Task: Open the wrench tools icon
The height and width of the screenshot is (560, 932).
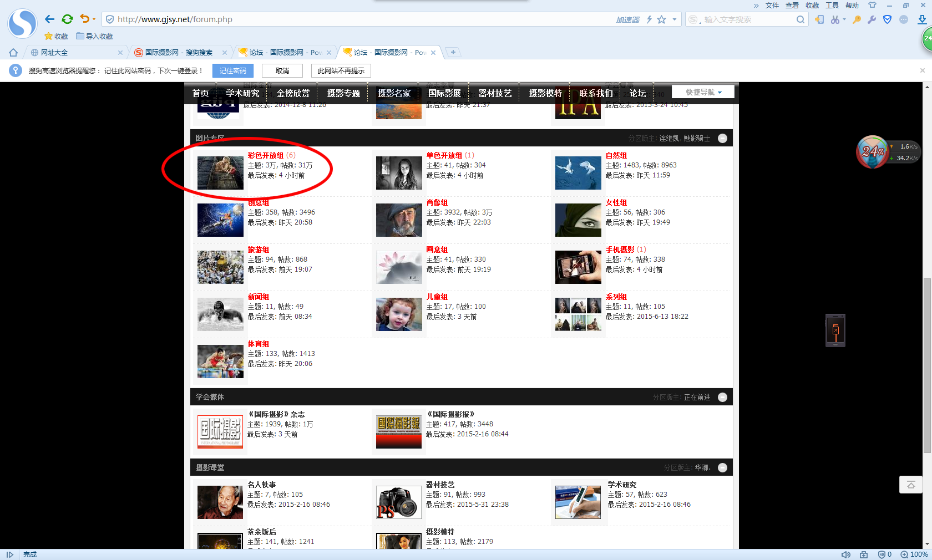Action: tap(872, 19)
